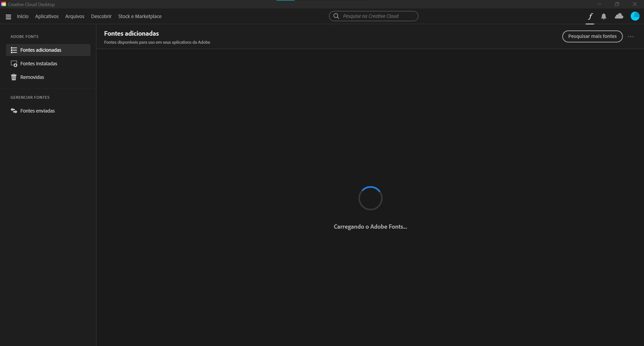Select Fontes instaladas in the sidebar

(39, 64)
